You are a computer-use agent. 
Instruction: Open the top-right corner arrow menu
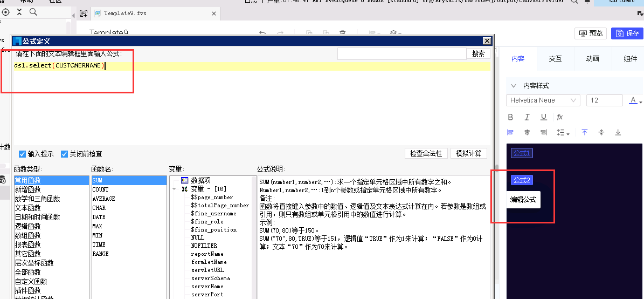coord(640,14)
